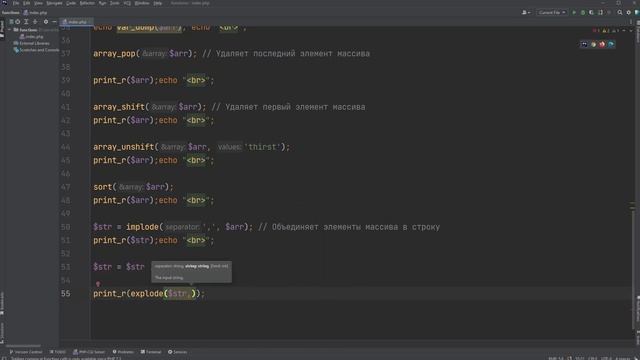Open IDE settings gear icon in toolbar
This screenshot has height=360, width=640.
point(629,13)
